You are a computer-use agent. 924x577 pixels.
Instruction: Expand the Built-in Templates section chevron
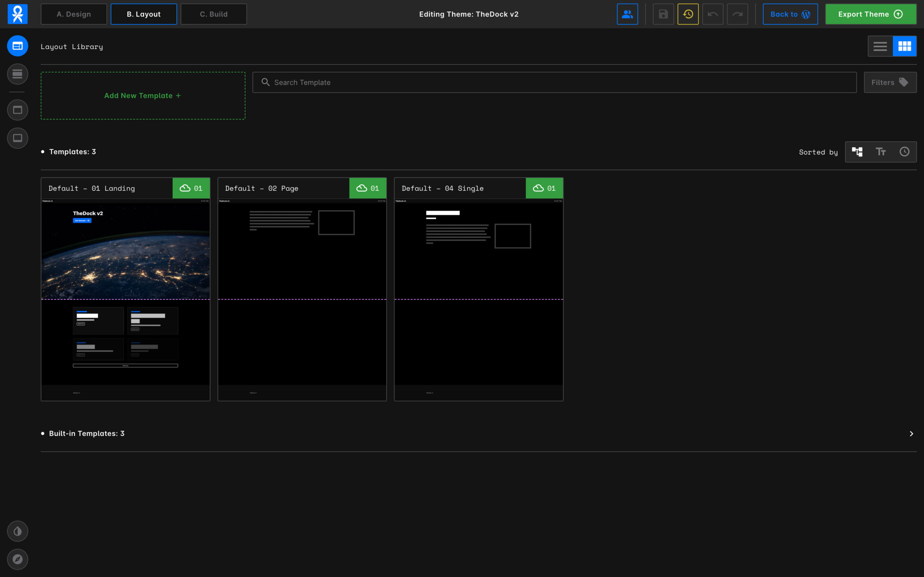(911, 433)
